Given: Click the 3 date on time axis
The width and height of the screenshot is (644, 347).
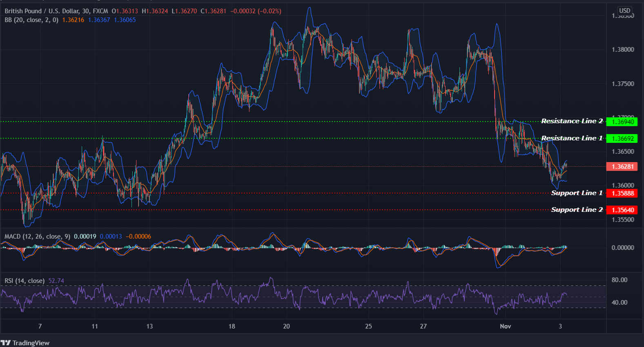Looking at the screenshot, I should [560, 326].
